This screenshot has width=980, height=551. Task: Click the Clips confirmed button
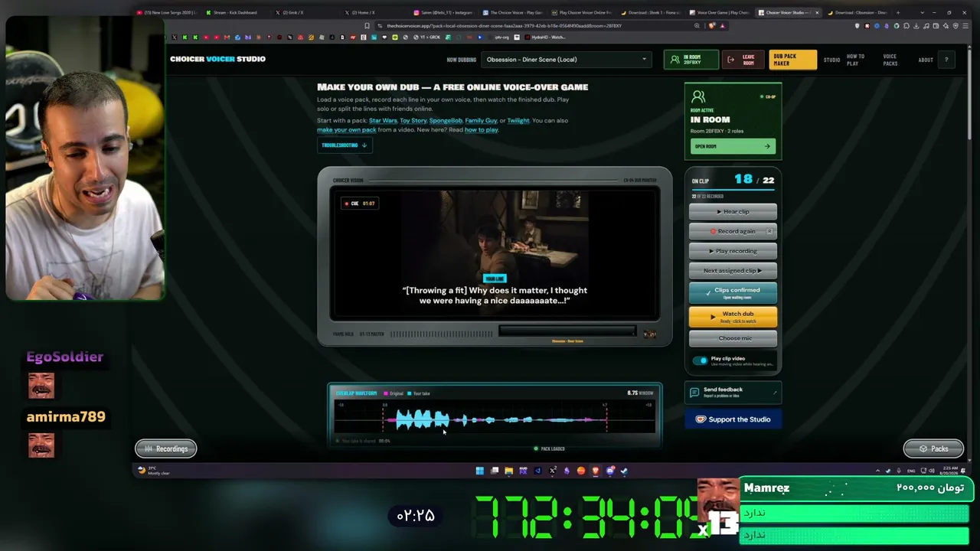click(x=733, y=292)
